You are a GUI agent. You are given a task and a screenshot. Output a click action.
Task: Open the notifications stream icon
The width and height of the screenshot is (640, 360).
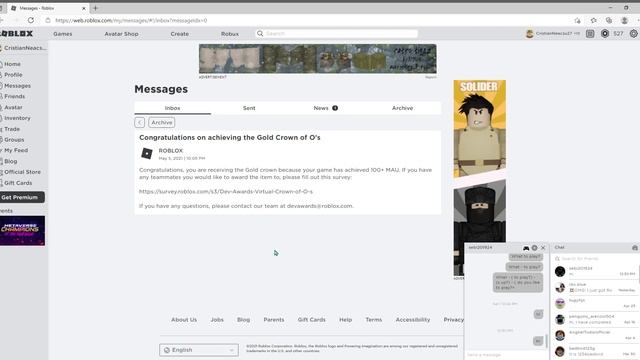click(590, 34)
